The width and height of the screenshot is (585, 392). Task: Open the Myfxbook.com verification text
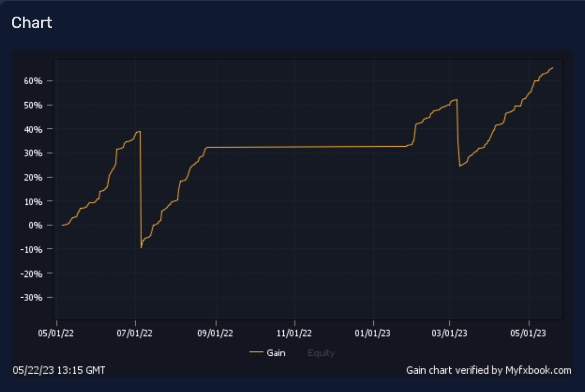(x=489, y=370)
